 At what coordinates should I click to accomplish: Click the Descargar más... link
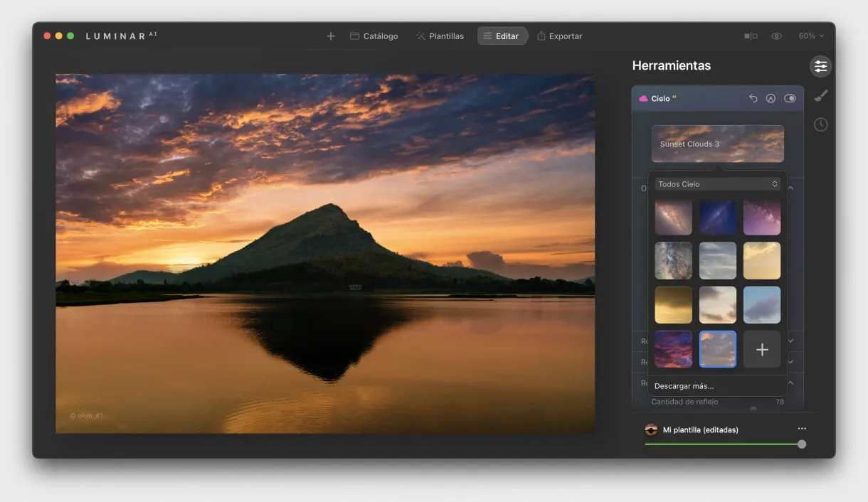coord(684,386)
